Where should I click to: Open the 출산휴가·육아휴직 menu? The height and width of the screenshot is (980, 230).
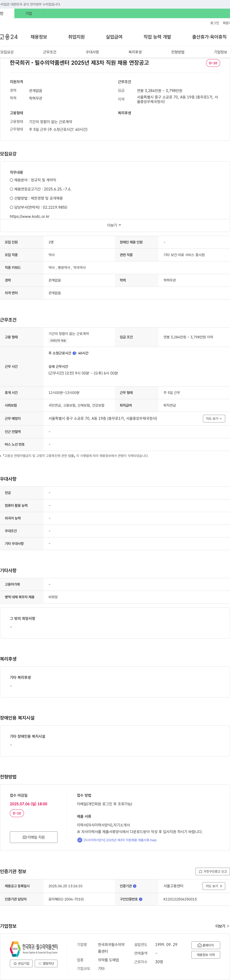click(209, 37)
